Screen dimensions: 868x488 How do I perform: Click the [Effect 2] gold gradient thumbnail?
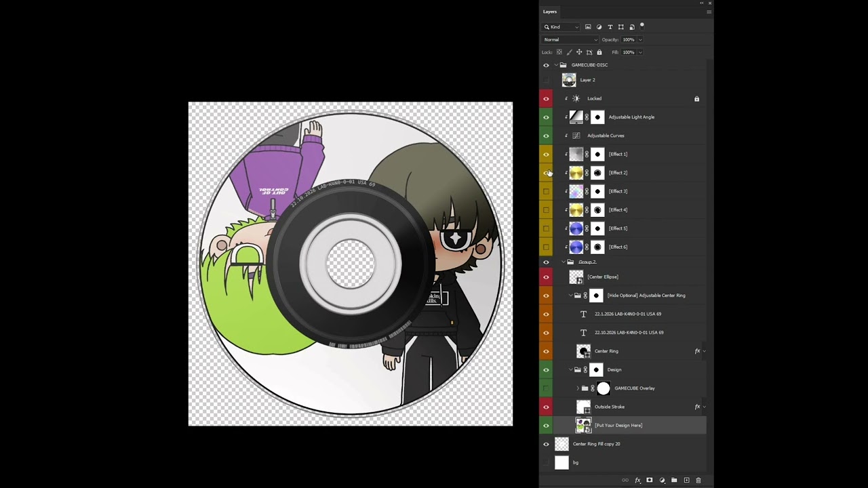576,173
